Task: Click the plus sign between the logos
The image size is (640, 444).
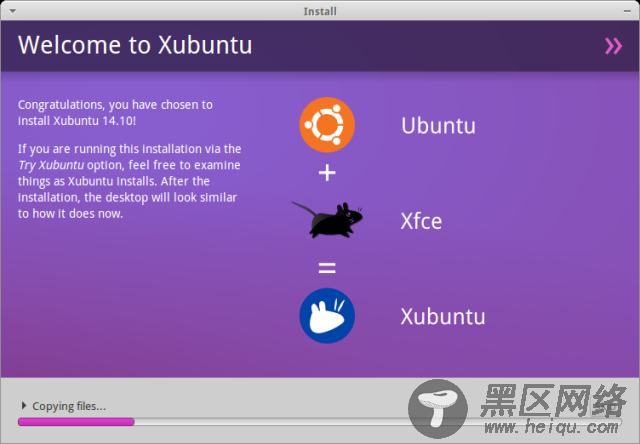Action: [327, 173]
